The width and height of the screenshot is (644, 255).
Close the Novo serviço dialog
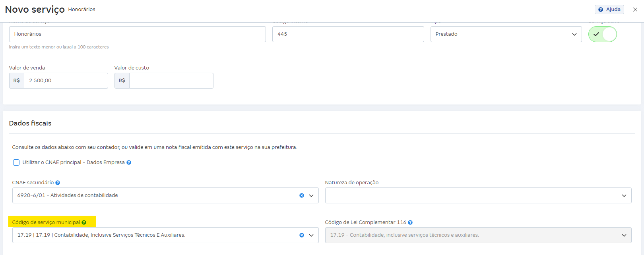(635, 10)
